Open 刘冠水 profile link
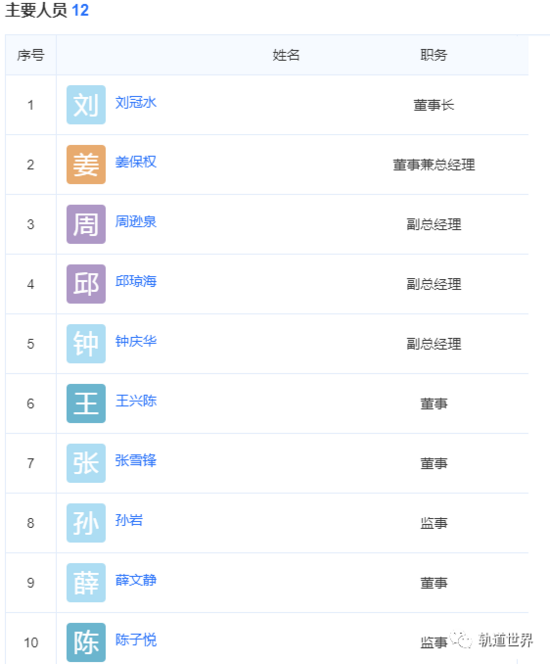This screenshot has height=664, width=550. 136,102
